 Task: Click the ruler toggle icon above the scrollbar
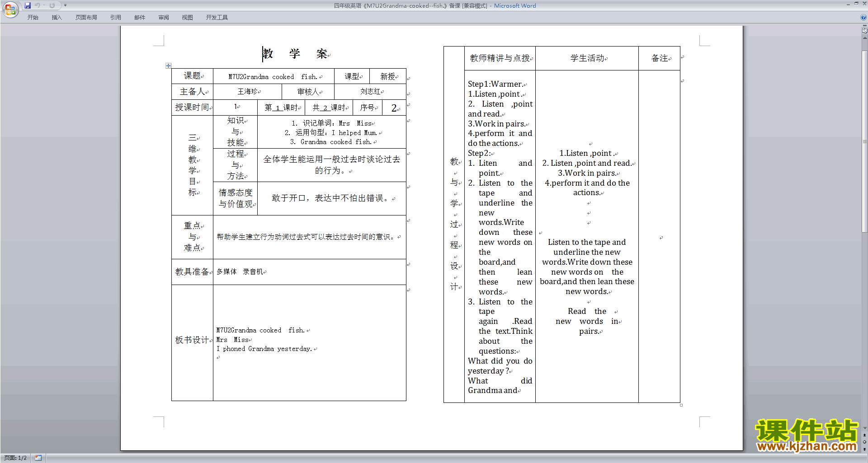tap(864, 31)
